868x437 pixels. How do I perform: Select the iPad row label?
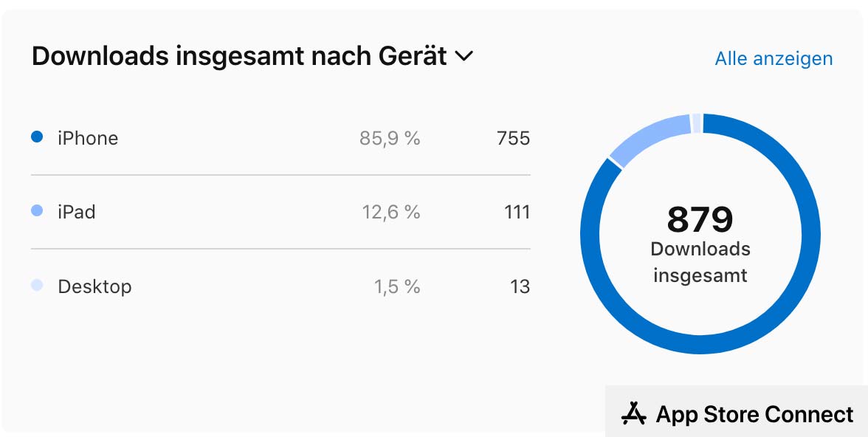[x=77, y=212]
